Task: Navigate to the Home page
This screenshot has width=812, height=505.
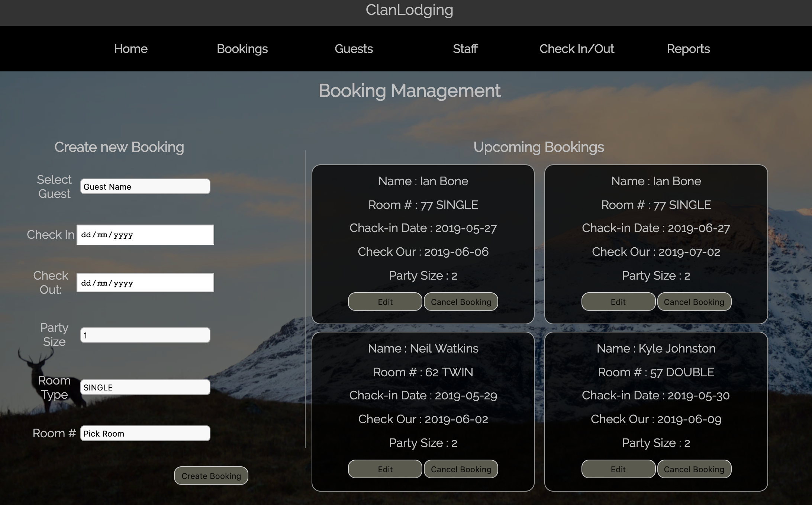Action: 130,49
